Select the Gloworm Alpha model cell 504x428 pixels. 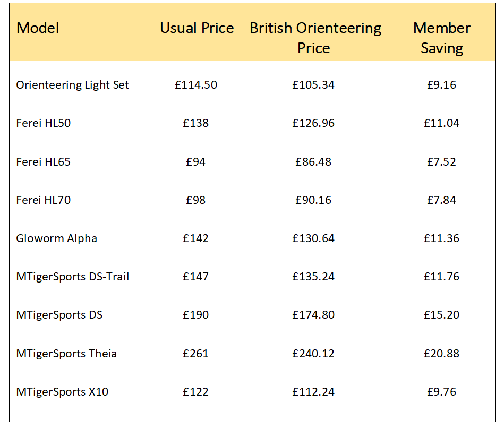click(x=57, y=238)
